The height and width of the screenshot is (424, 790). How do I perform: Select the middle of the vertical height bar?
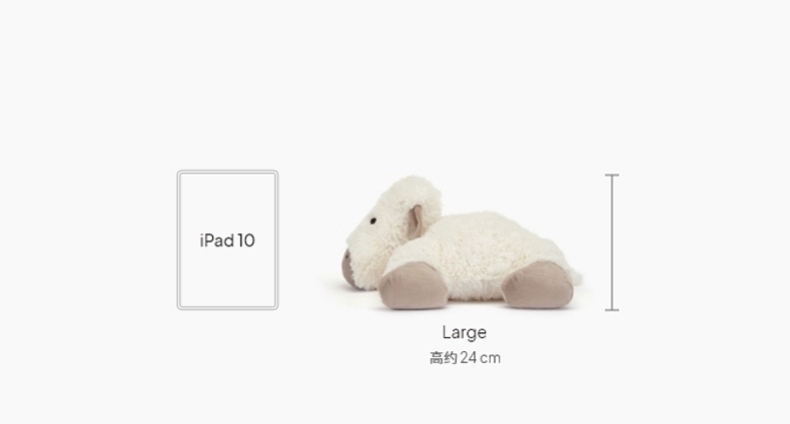612,242
